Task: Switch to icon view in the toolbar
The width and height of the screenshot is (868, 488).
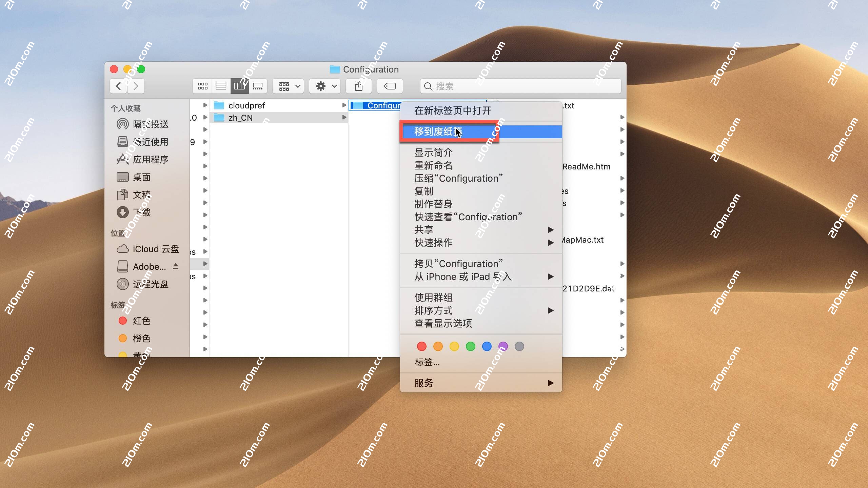Action: tap(202, 86)
